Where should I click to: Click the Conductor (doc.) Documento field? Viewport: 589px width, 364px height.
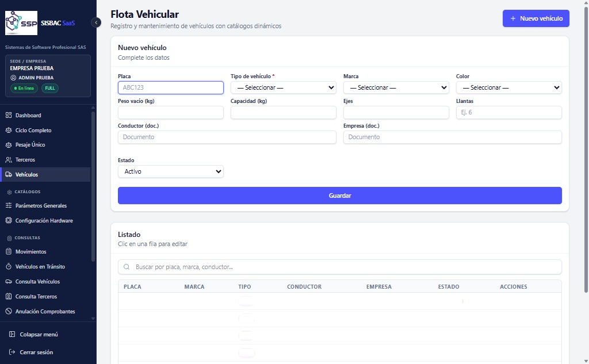(227, 137)
